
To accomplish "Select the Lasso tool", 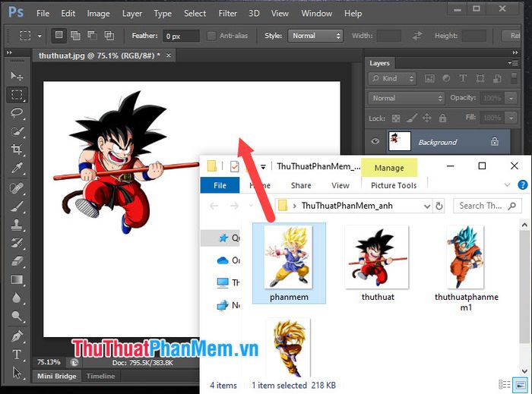I will [x=17, y=113].
